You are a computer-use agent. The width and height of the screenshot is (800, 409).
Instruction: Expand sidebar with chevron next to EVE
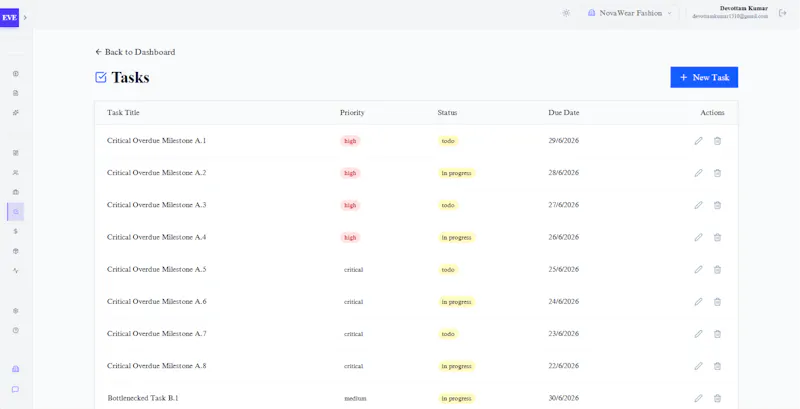(x=25, y=17)
